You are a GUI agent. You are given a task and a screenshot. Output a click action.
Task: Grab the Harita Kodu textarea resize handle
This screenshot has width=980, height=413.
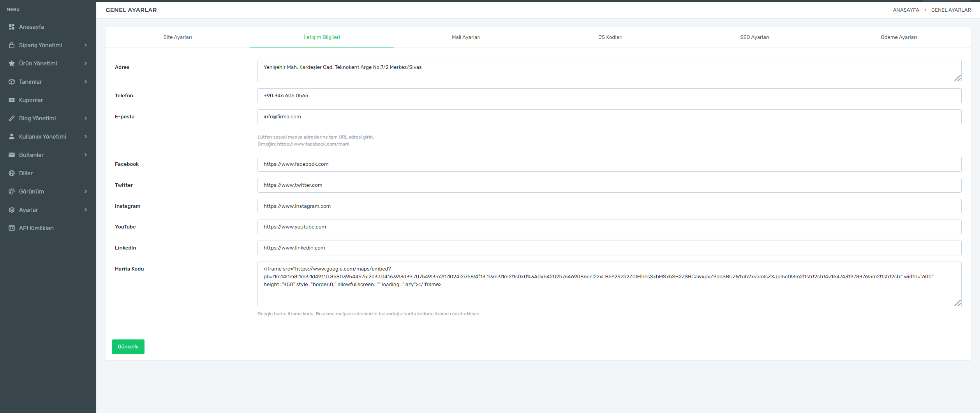click(x=957, y=303)
